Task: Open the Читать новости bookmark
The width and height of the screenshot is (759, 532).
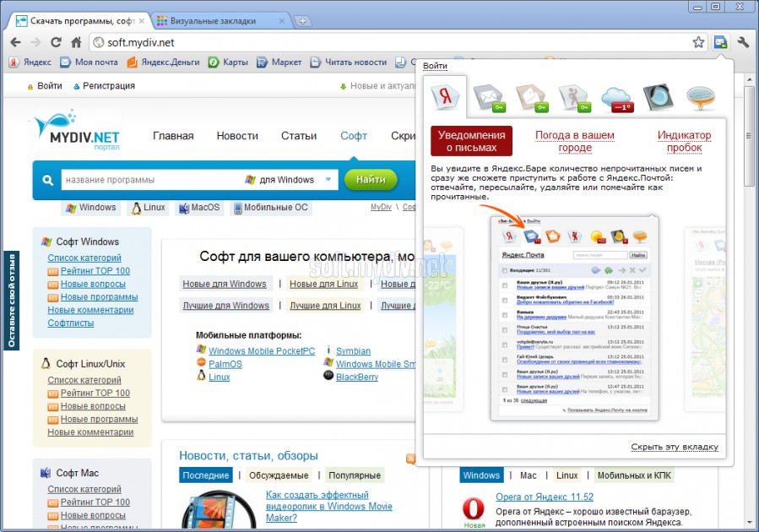Action: coord(349,62)
